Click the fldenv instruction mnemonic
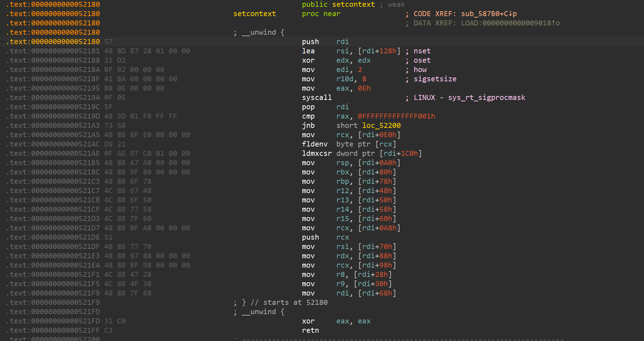The height and width of the screenshot is (341, 644). pos(314,144)
